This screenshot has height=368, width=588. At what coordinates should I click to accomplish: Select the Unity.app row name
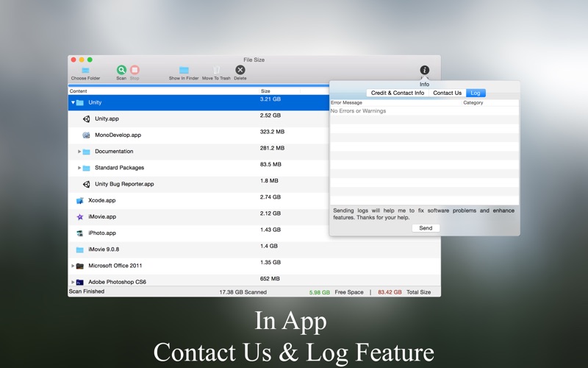point(107,118)
